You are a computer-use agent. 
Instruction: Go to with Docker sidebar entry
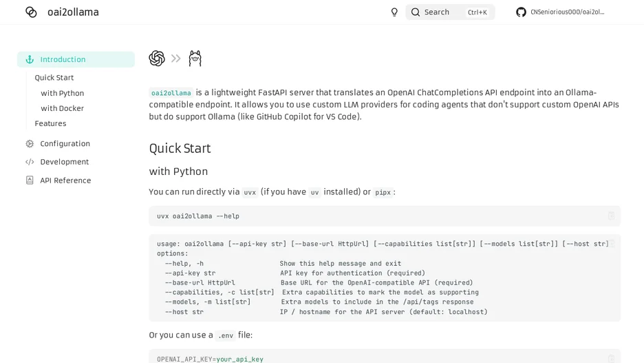pyautogui.click(x=63, y=109)
